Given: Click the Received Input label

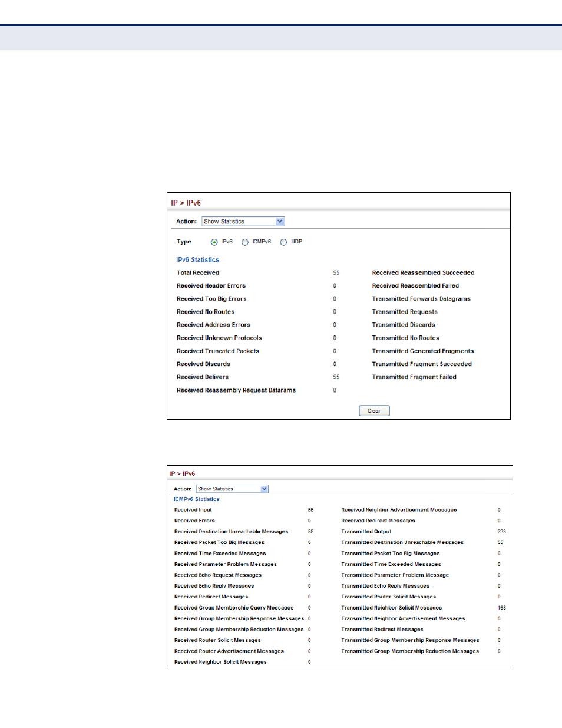Looking at the screenshot, I should [193, 510].
